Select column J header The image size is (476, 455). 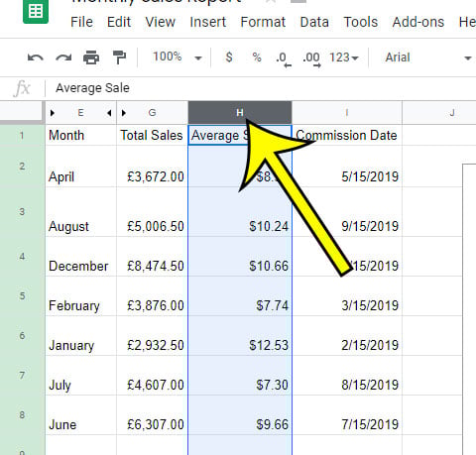(x=439, y=113)
